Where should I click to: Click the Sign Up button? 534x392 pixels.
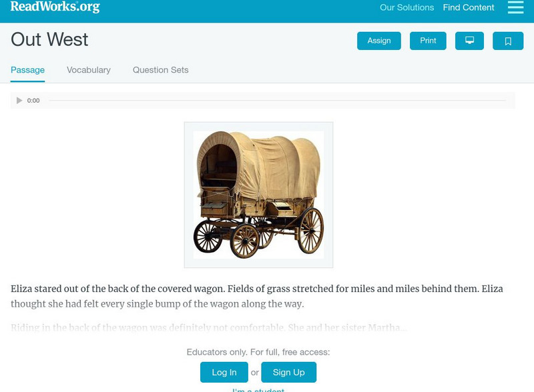coord(288,372)
